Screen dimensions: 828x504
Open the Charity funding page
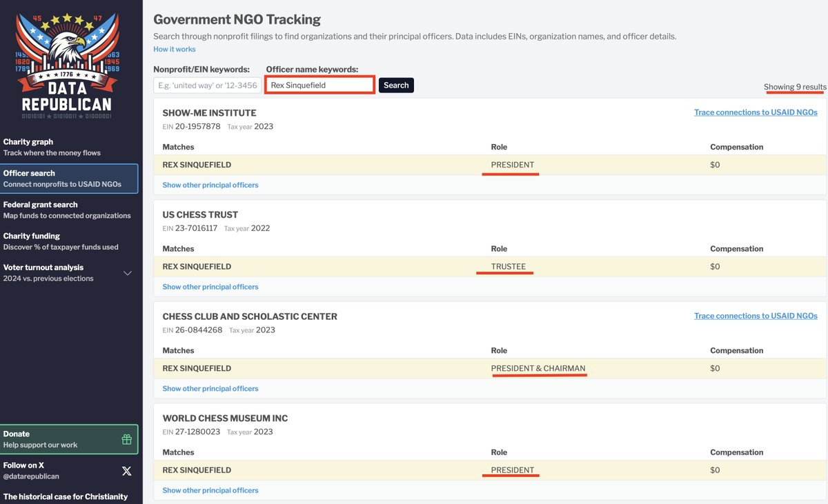(69, 241)
